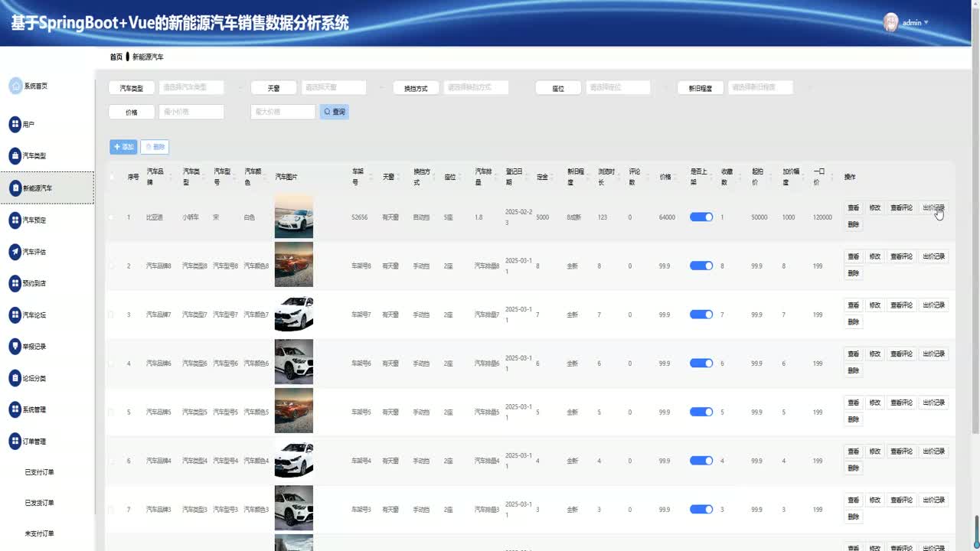
Task: Click the 比亚迪 brand cell
Action: (x=155, y=217)
